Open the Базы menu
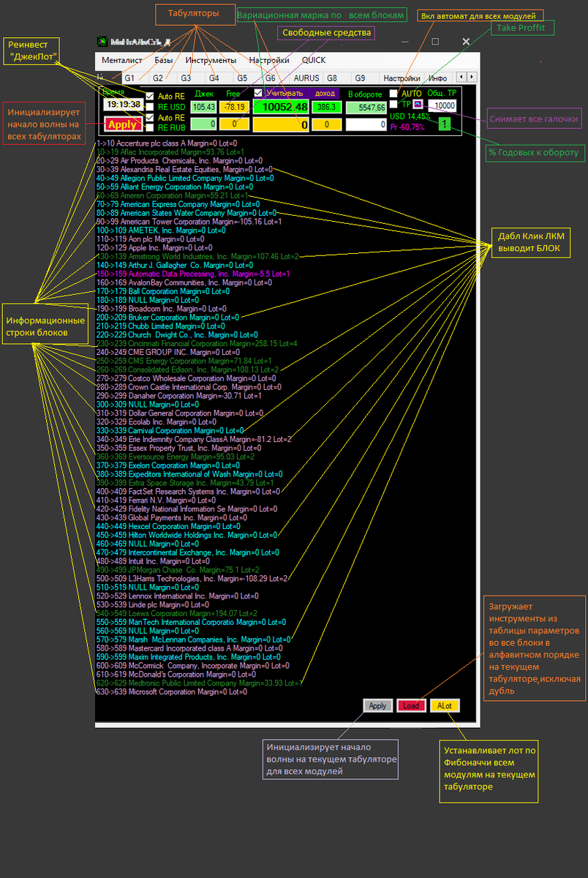The image size is (588, 878). (x=164, y=60)
